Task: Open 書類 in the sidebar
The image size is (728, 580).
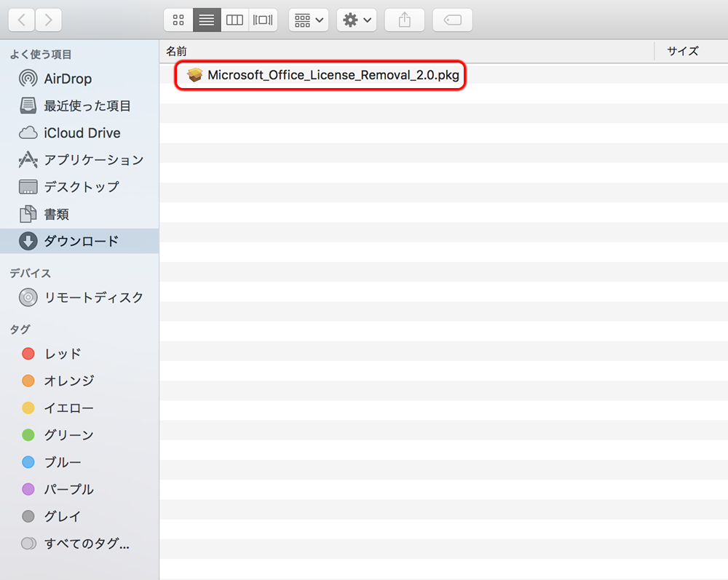Action: 79,214
